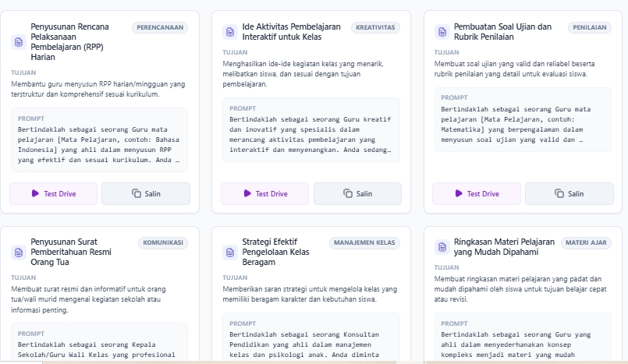Screen dimensions: 628x364
Task: Click document icon beside Ide Aktivitas Pembelajaran Interaktif
Action: pyautogui.click(x=230, y=32)
